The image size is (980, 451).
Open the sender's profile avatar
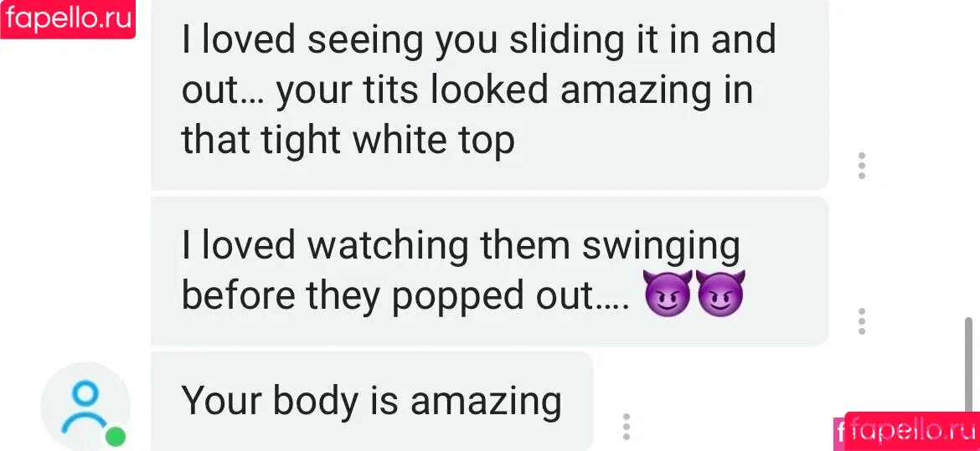click(x=85, y=407)
